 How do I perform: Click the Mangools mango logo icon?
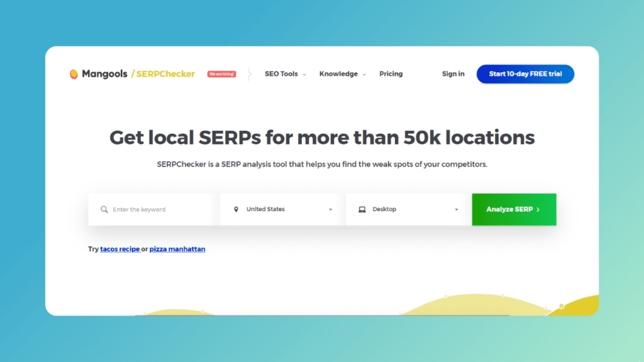tap(74, 74)
